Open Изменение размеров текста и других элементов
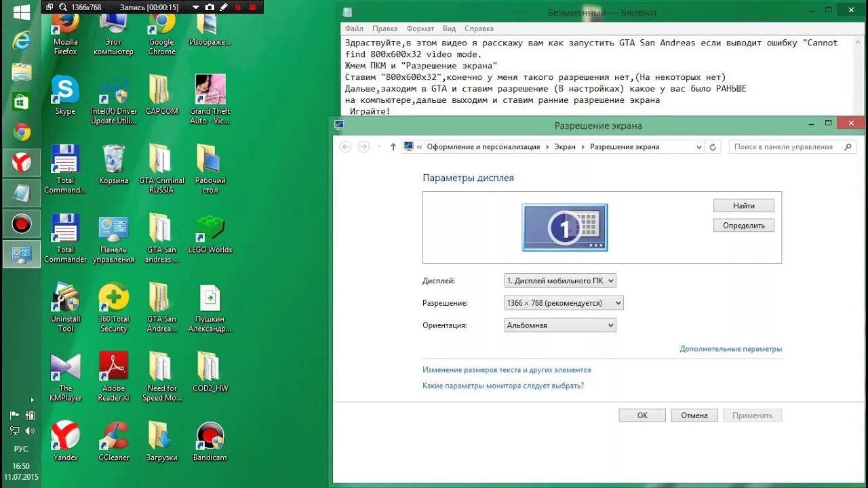The width and height of the screenshot is (868, 488). (x=507, y=370)
